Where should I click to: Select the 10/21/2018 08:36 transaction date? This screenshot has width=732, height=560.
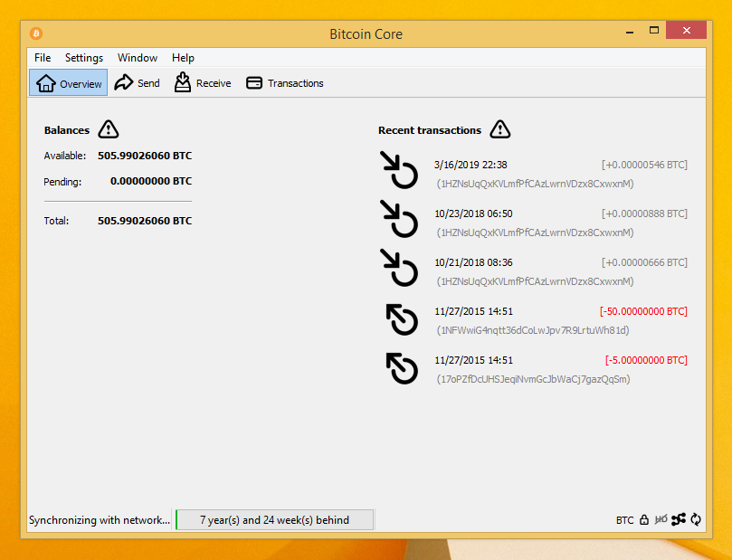(473, 262)
